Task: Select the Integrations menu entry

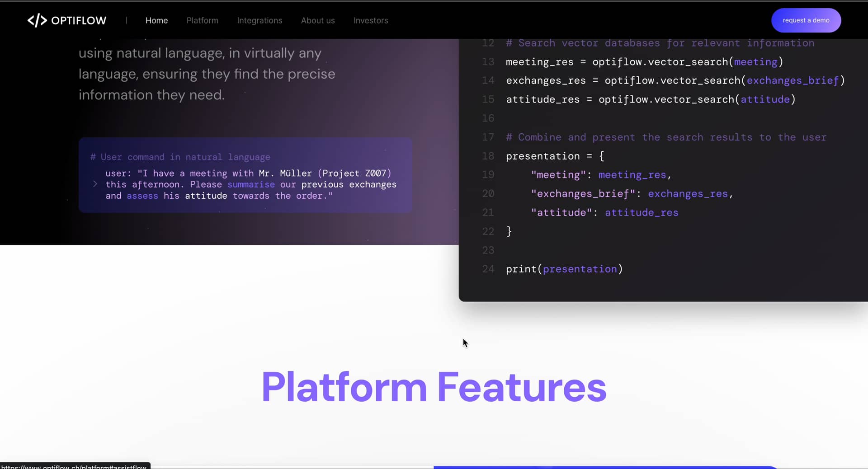Action: click(259, 20)
